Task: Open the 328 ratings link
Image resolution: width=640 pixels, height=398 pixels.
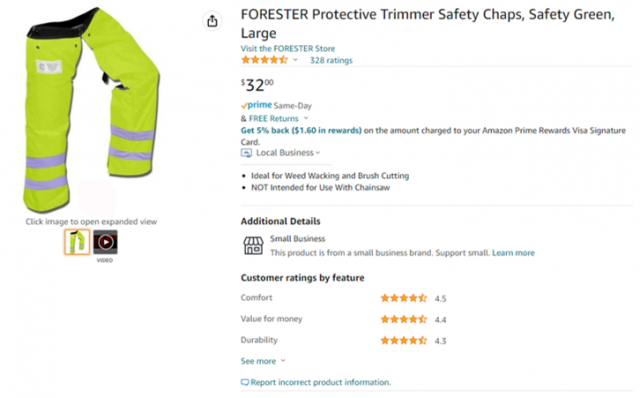Action: (331, 60)
